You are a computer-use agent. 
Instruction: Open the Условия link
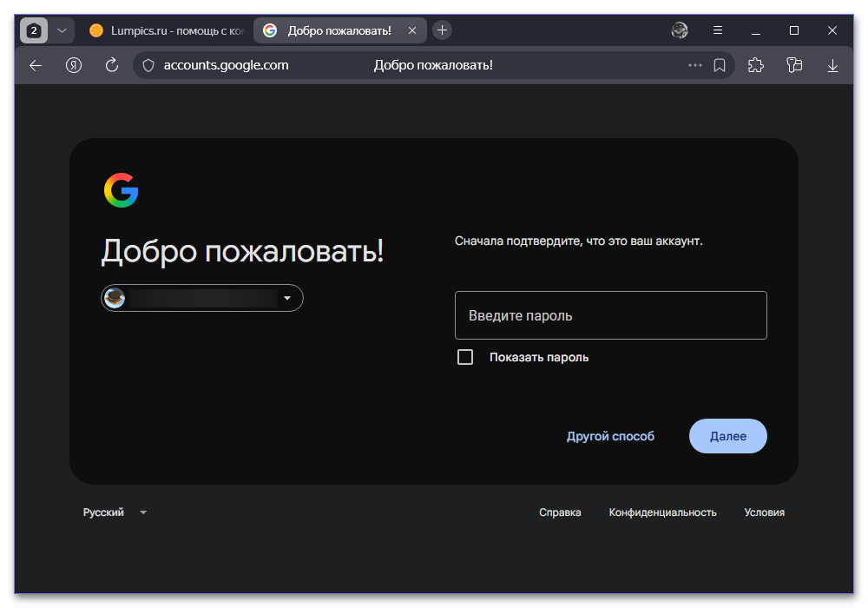(764, 512)
